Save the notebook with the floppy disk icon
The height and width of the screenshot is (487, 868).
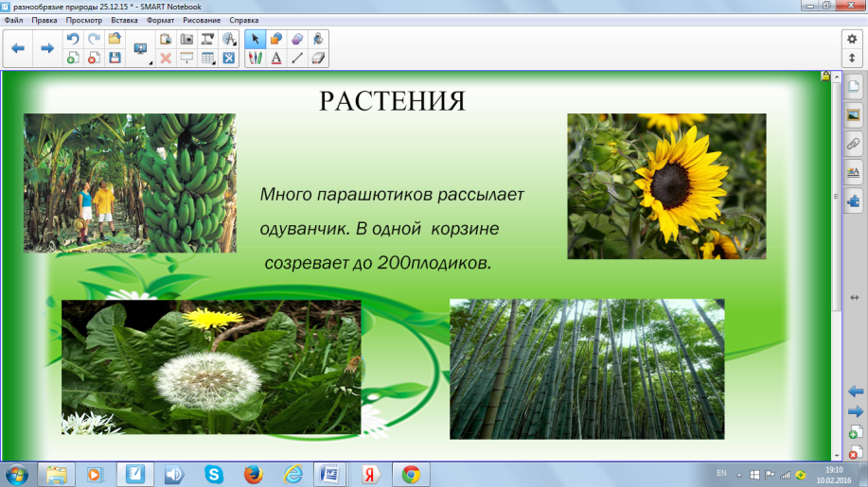(115, 58)
